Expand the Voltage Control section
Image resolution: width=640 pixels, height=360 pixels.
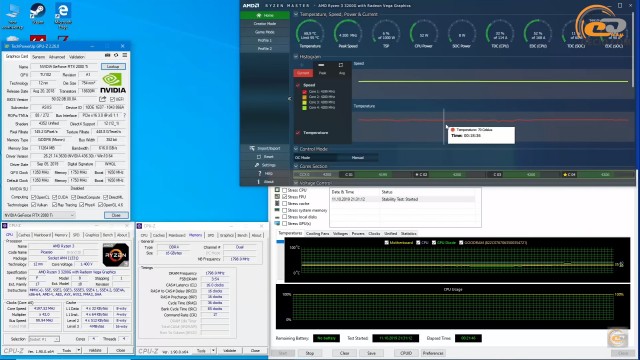coord(296,183)
